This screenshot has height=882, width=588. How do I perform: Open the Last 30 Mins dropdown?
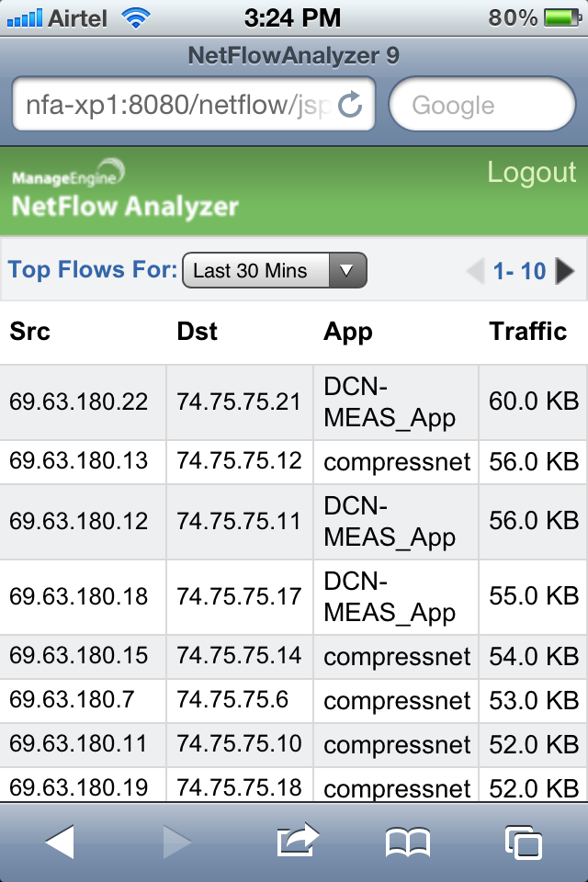[275, 270]
